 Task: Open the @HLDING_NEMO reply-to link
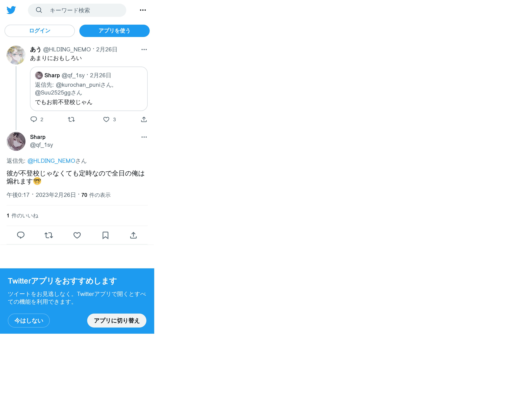click(x=51, y=161)
